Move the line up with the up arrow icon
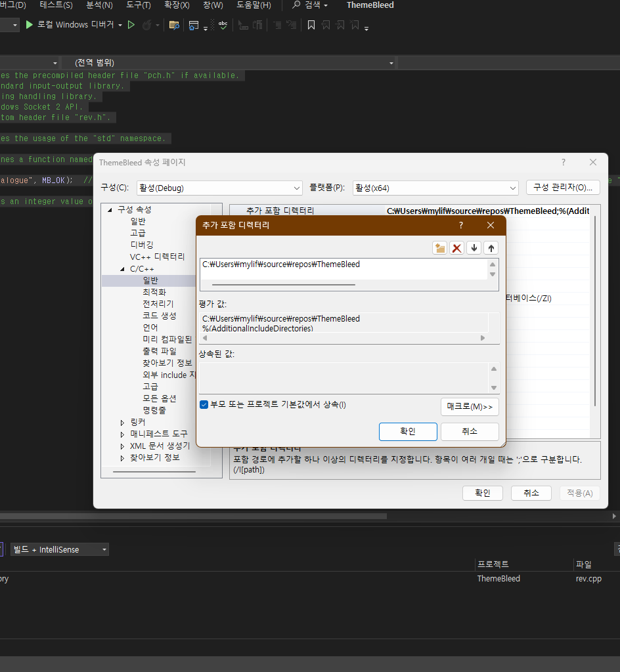This screenshot has width=620, height=672. [x=491, y=247]
